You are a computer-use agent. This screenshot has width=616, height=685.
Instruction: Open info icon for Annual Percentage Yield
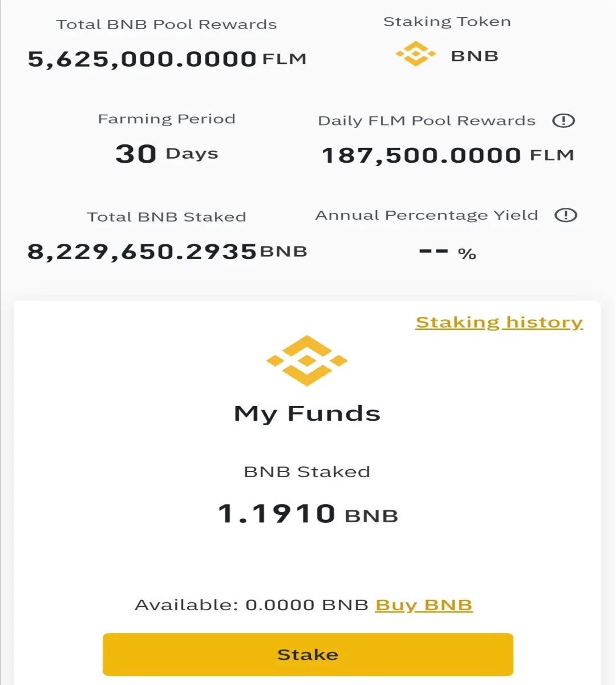pyautogui.click(x=566, y=215)
